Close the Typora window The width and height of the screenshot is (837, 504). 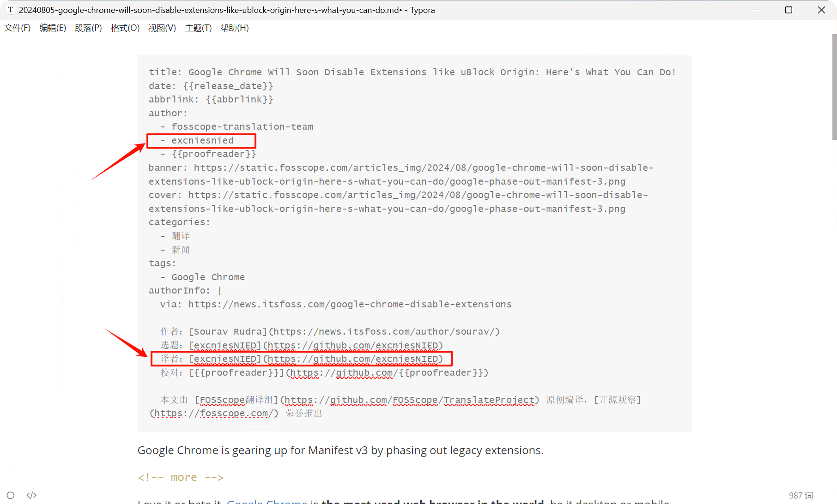point(821,10)
